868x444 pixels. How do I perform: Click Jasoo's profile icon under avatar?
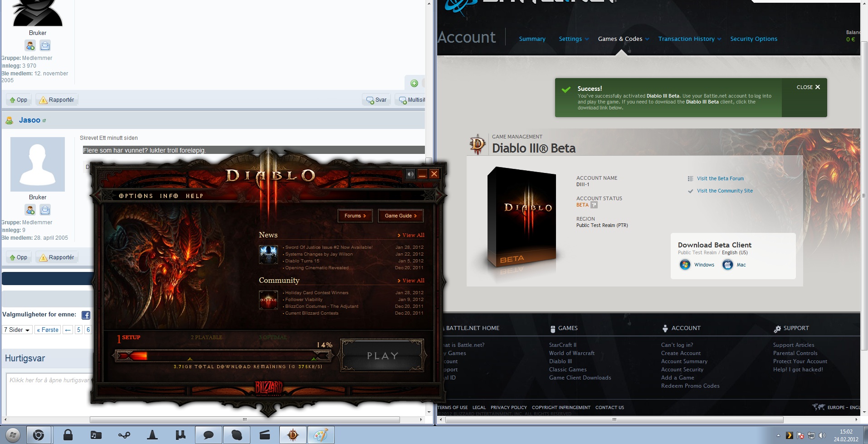(x=30, y=210)
